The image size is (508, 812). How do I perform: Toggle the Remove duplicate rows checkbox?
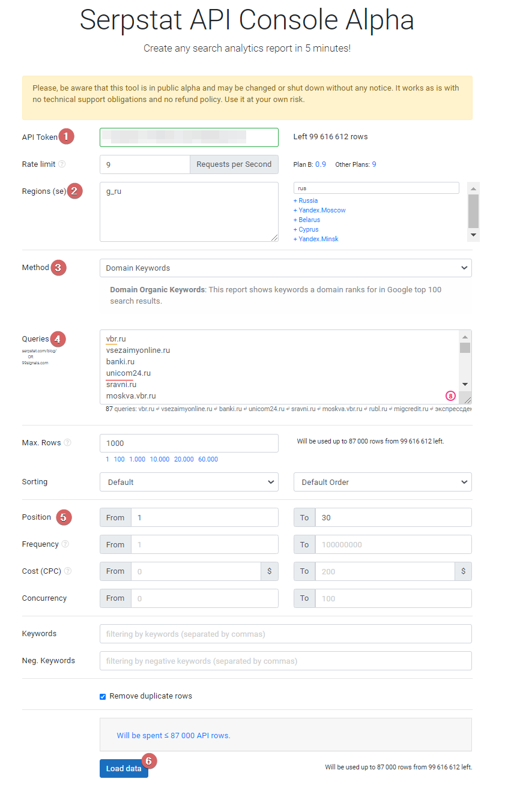(x=103, y=697)
